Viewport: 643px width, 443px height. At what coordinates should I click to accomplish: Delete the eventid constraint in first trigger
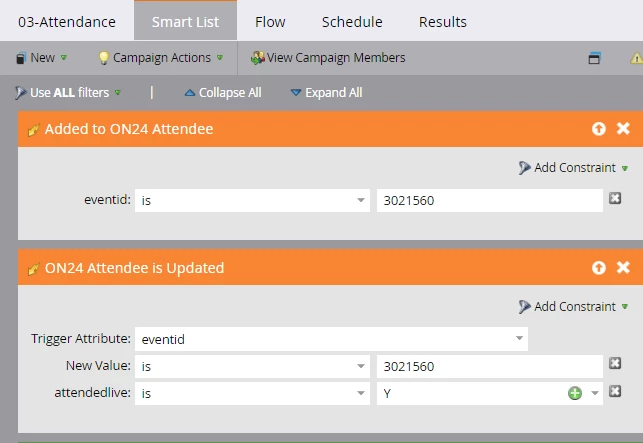click(x=615, y=199)
